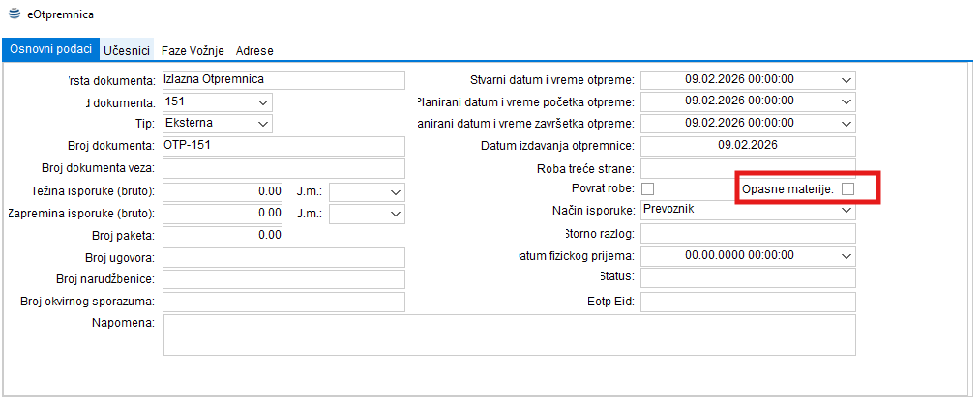Expand Stvarni datum i vreme otpreme date picker
Viewport: 980px width, 403px height.
tap(846, 80)
